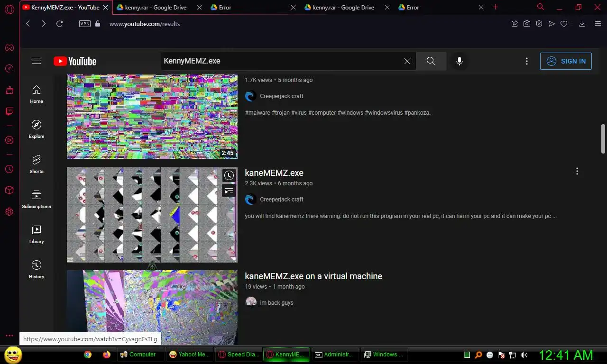Open GX Corner gamepad icon in sidebar

(9, 47)
